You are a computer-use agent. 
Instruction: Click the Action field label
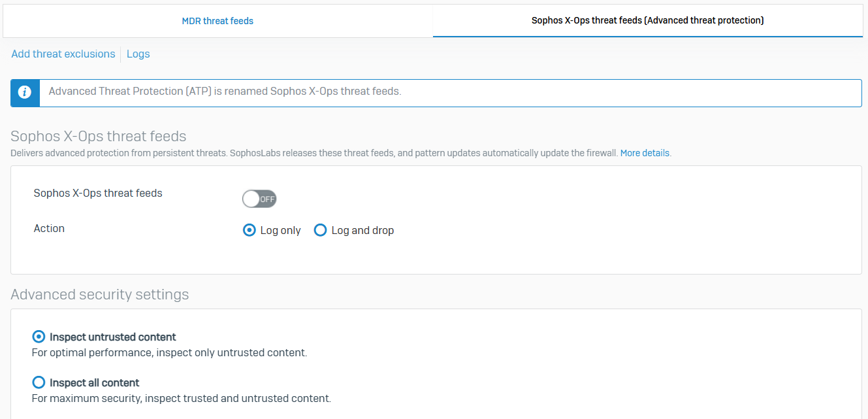coord(49,229)
